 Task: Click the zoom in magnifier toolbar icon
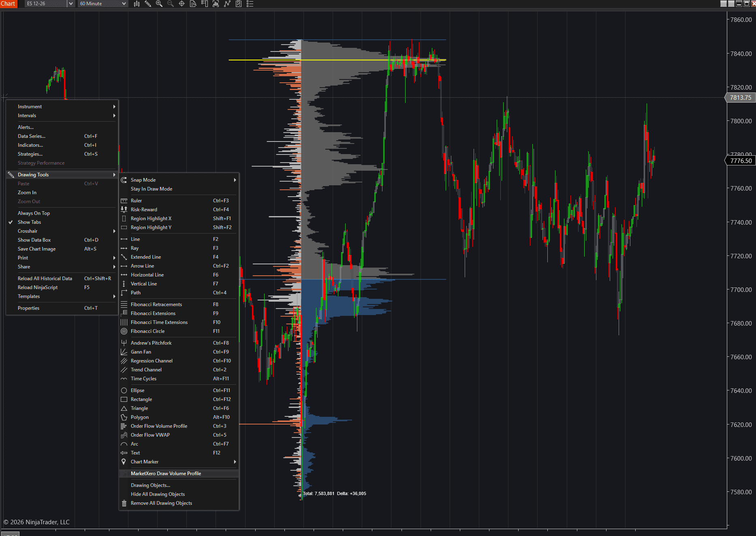pyautogui.click(x=159, y=4)
